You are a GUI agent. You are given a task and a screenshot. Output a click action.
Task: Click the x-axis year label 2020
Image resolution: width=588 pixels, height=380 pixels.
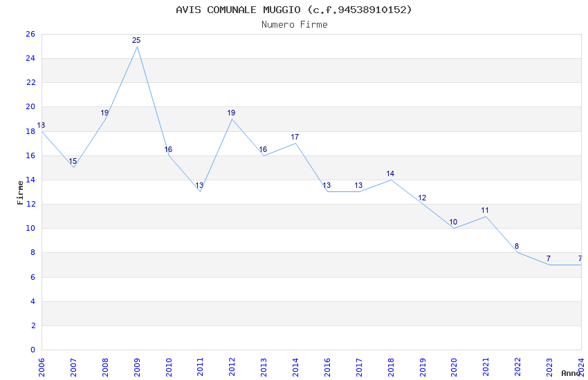[454, 368]
